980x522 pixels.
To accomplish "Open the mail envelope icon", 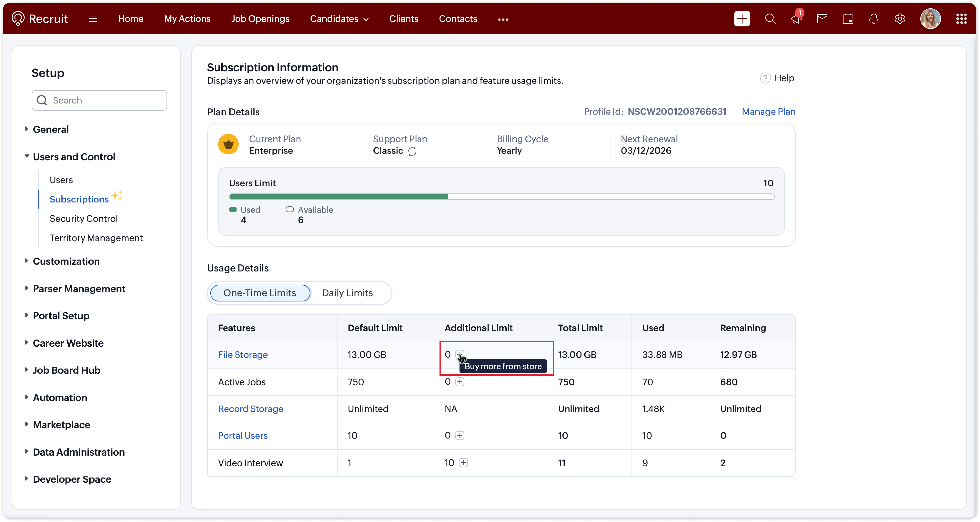I will 822,19.
